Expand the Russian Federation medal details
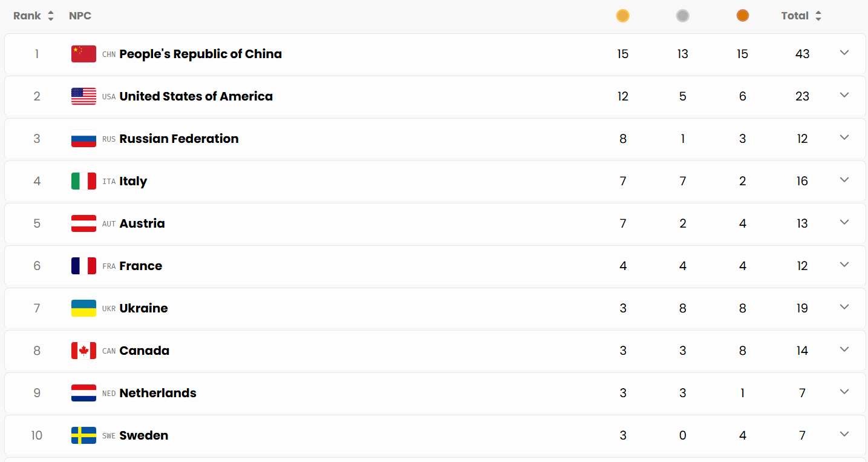The image size is (868, 462). click(x=844, y=137)
